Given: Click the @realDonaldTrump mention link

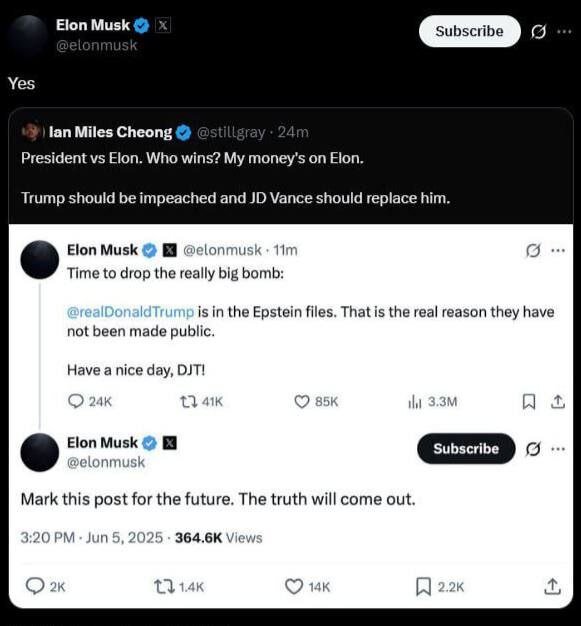Looking at the screenshot, I should pyautogui.click(x=131, y=311).
